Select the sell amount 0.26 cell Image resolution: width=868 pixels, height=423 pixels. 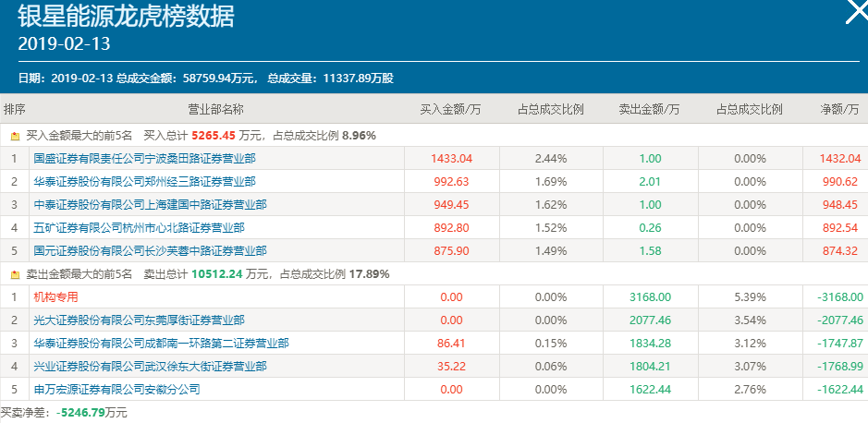[x=651, y=228]
